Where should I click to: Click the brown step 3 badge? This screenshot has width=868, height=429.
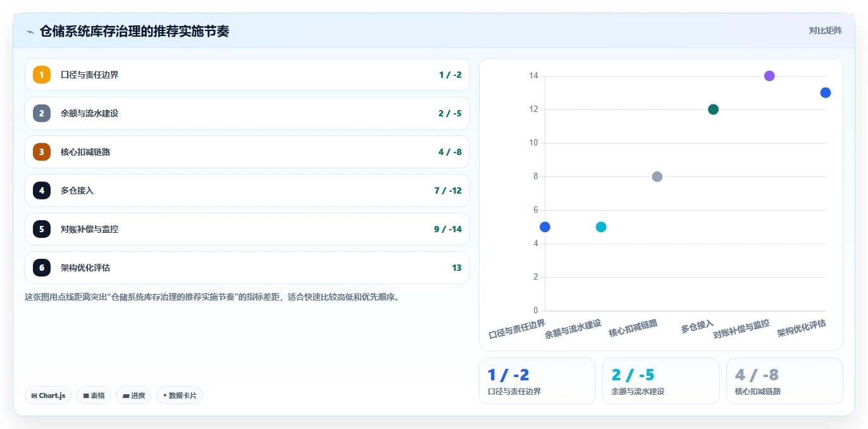[42, 152]
